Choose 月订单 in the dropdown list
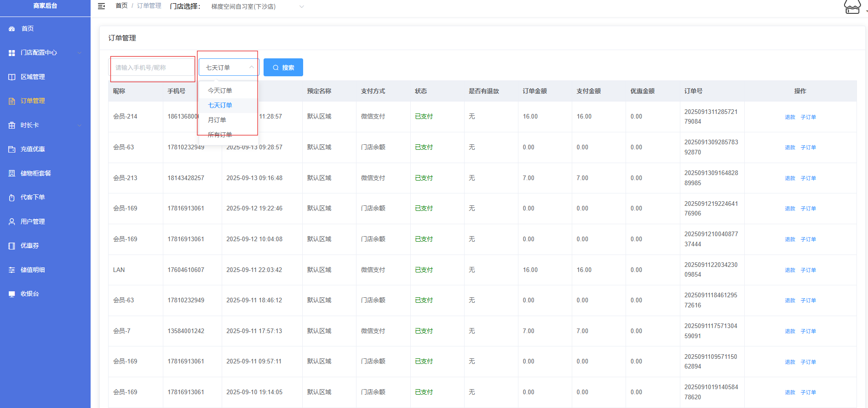The height and width of the screenshot is (408, 868). pos(217,120)
